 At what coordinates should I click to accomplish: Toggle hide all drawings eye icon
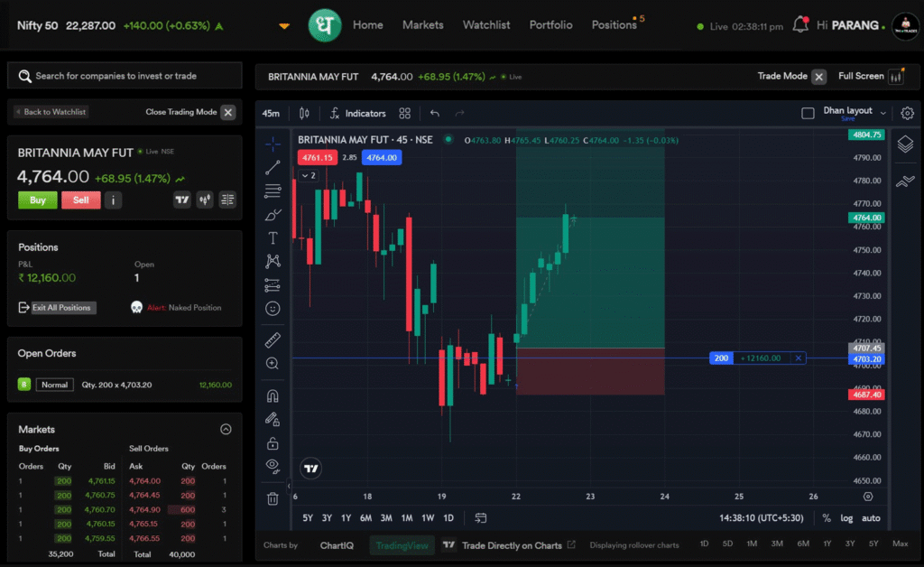[x=273, y=465]
